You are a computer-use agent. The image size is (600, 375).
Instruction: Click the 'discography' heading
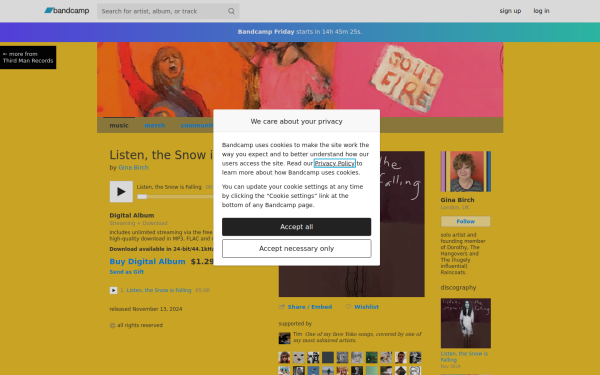click(x=458, y=287)
